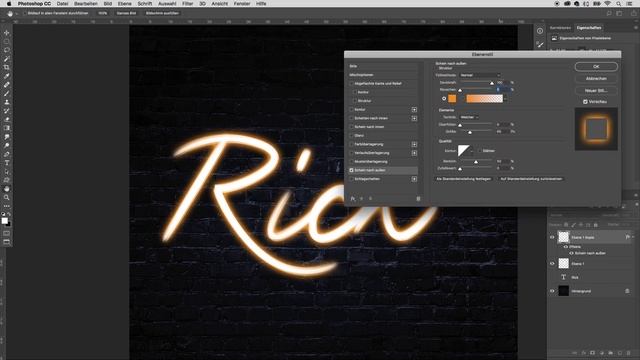Click the orange glow color swatch

tap(452, 98)
